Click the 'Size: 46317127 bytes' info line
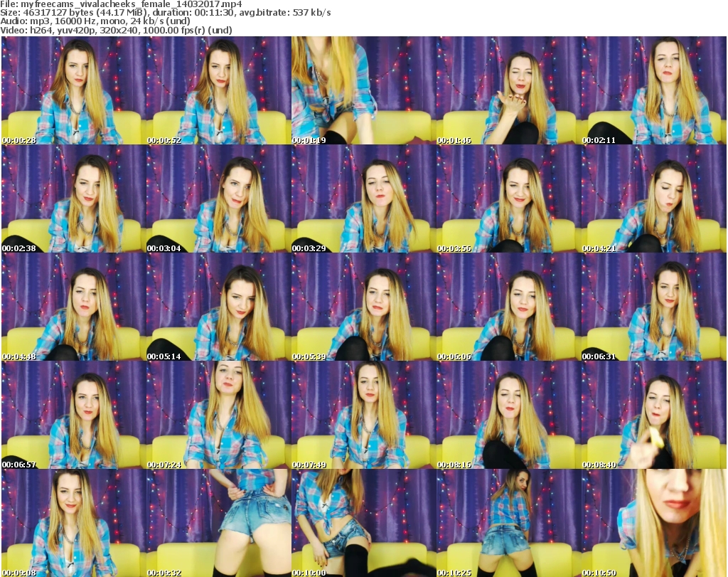 pos(165,13)
